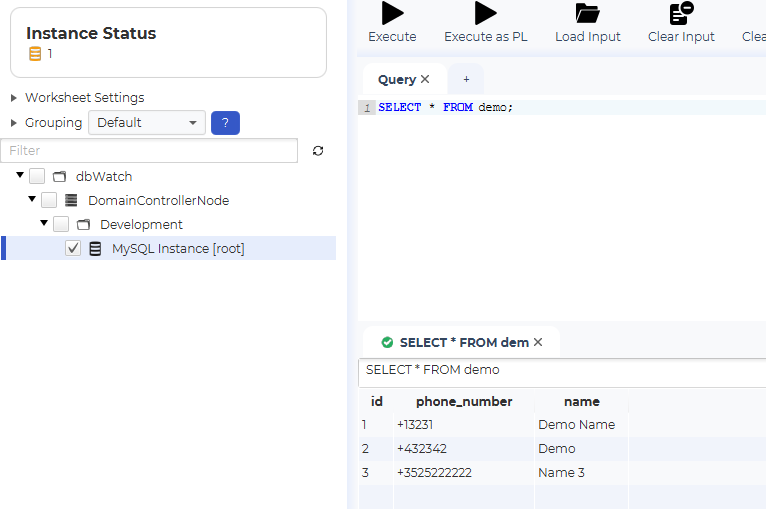Click the id column header

tap(377, 402)
